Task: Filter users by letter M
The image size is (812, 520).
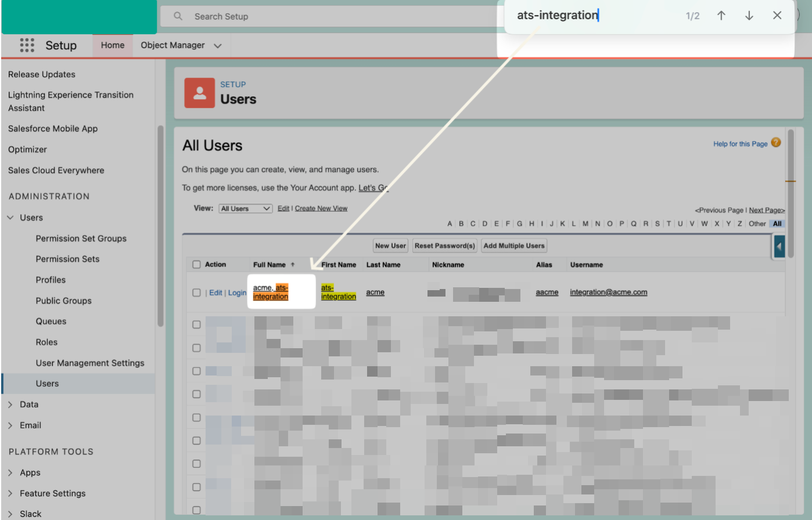Action: pos(585,223)
